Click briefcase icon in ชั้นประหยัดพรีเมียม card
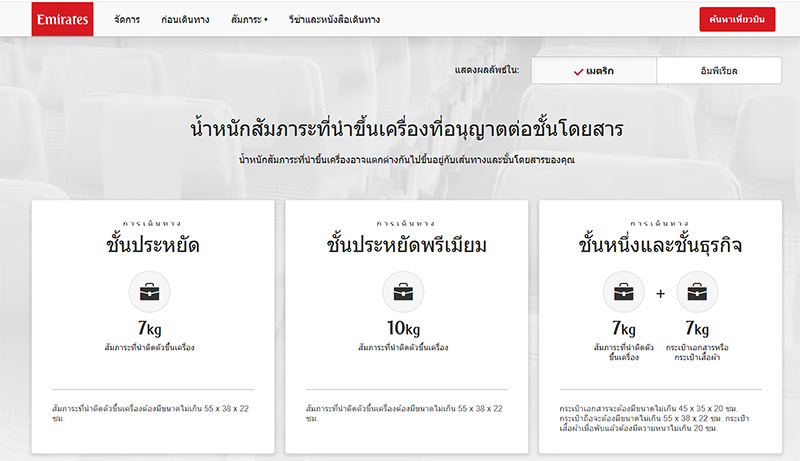800x461 pixels. tap(403, 292)
